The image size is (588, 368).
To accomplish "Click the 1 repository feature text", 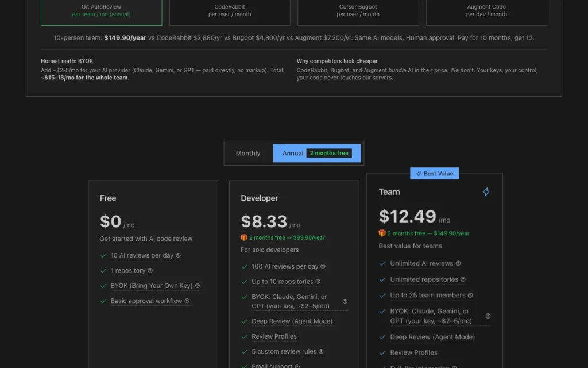I will point(128,270).
